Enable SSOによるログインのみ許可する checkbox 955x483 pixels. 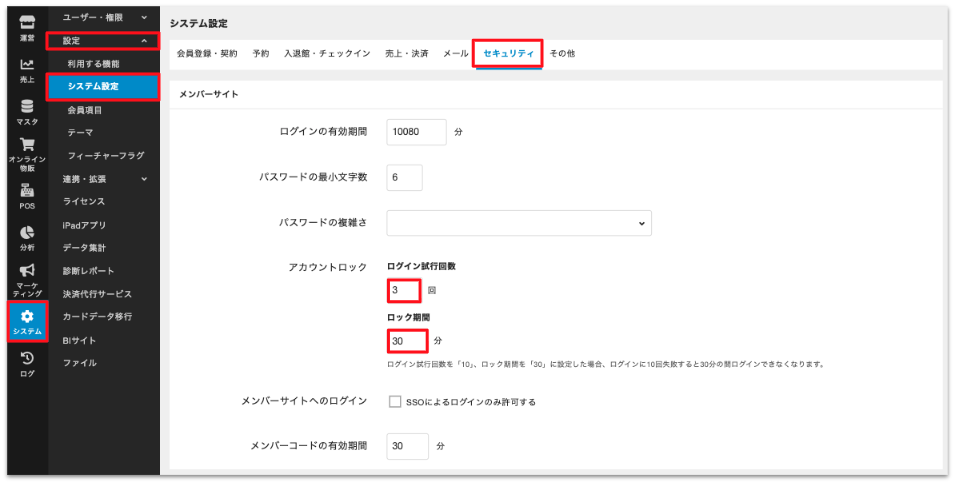[x=394, y=402]
